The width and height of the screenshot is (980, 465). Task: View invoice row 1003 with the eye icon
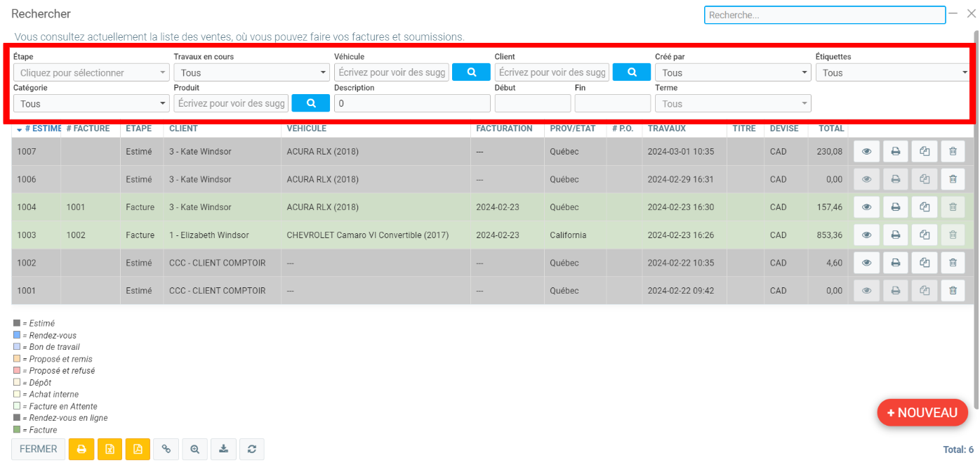pyautogui.click(x=867, y=235)
